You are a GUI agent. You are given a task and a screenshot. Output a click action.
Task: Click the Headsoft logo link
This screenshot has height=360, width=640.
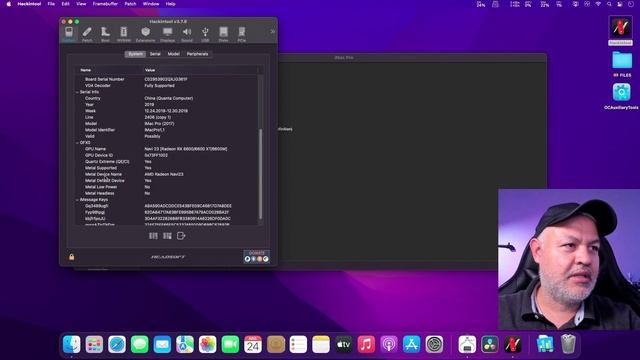[x=168, y=257]
